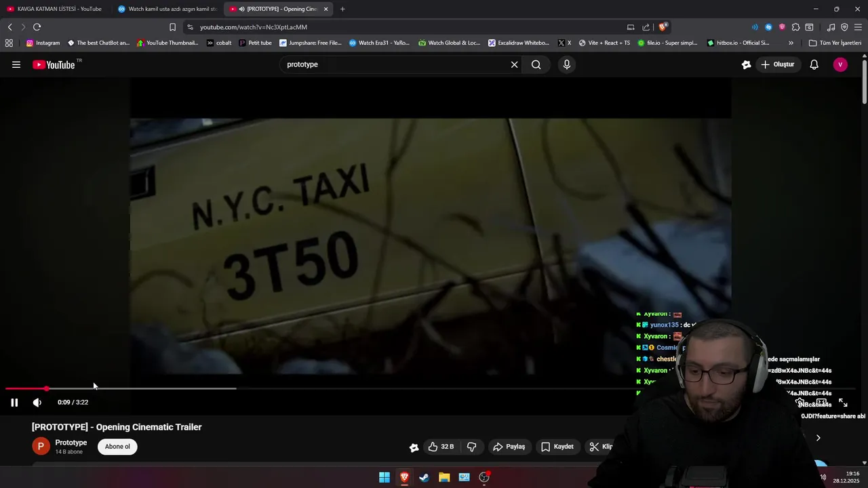Open the hitbox.io bookmark
868x488 pixels.
coord(738,43)
